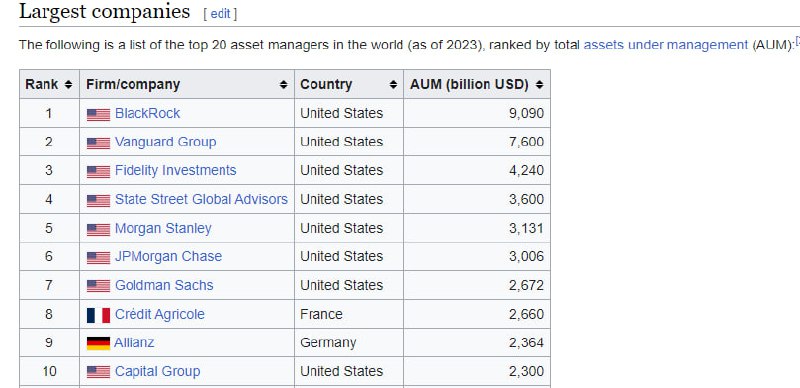
Task: Click the reference superscript after AUM
Action: pos(797,41)
